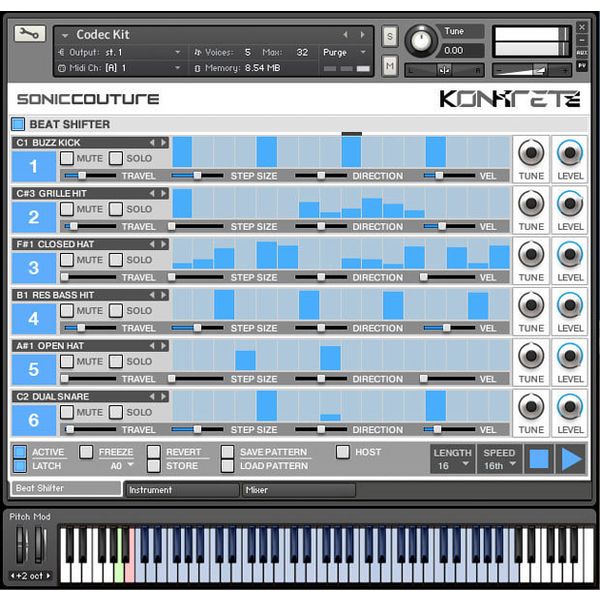Screen dimensions: 600x600
Task: Open the SPEED 16th dropdown
Action: tap(513, 464)
